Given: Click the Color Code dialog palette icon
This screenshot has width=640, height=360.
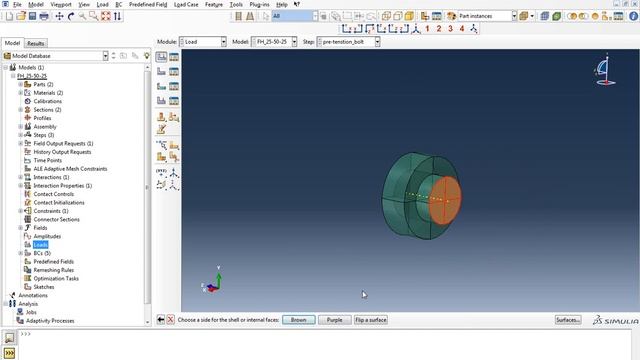Looking at the screenshot, I should pyautogui.click(x=451, y=16).
